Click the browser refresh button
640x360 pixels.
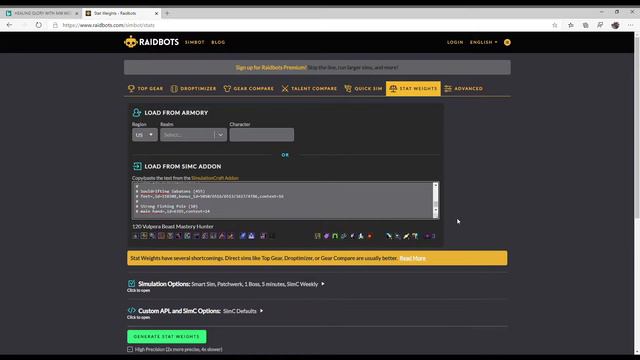[38, 25]
